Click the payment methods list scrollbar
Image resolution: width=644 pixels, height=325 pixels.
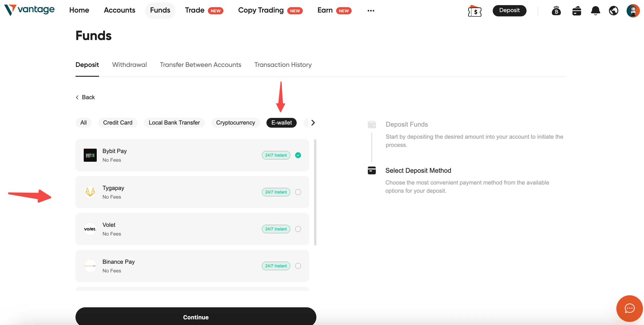click(315, 192)
